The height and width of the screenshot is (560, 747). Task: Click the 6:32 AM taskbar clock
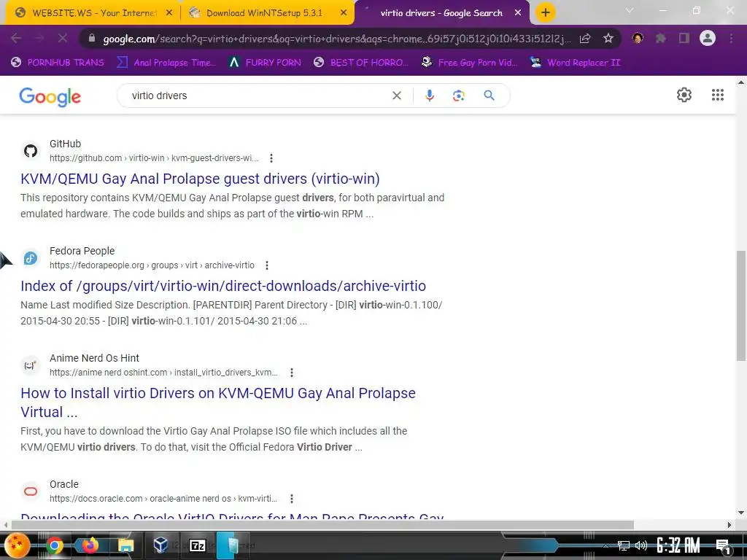click(x=678, y=545)
